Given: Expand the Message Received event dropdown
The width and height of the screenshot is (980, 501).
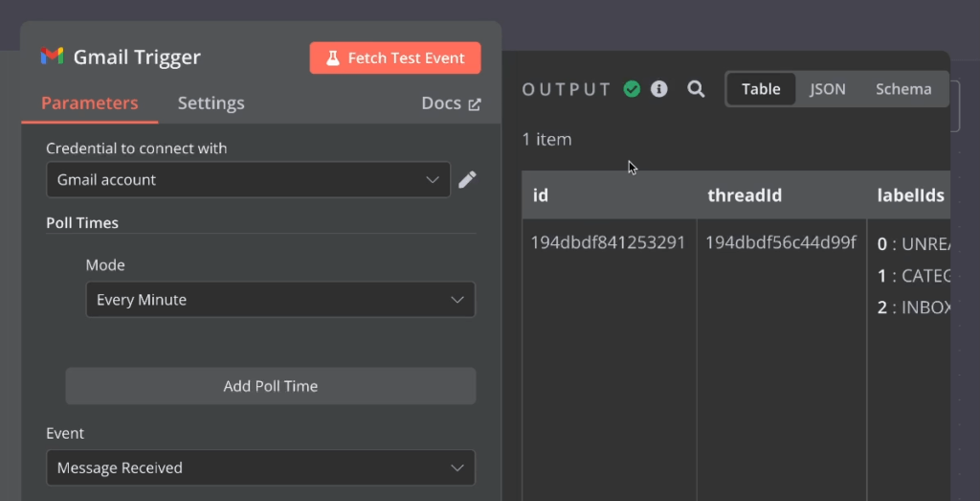Looking at the screenshot, I should pos(260,468).
